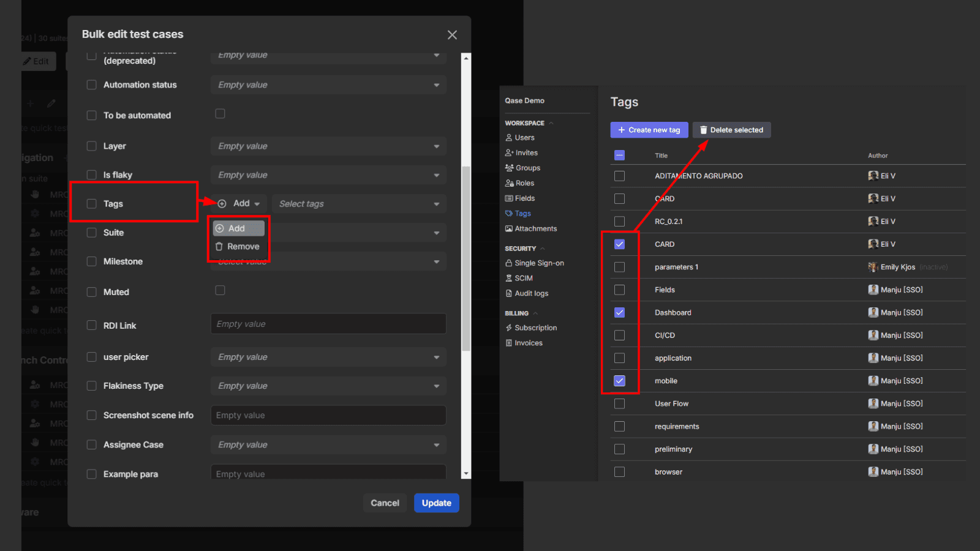Click the SCIM icon in the security section
This screenshot has height=551, width=980.
tap(509, 278)
